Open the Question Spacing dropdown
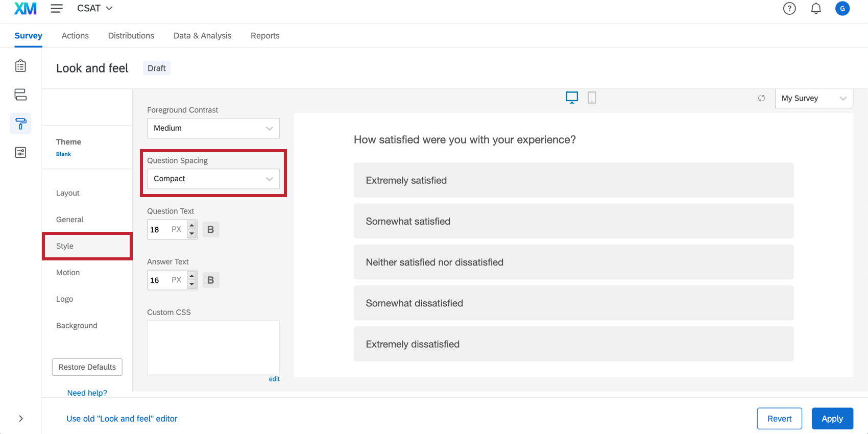This screenshot has height=434, width=868. pos(213,179)
